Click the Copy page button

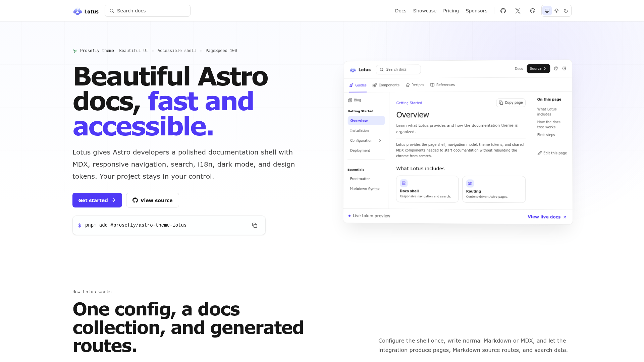(x=511, y=103)
